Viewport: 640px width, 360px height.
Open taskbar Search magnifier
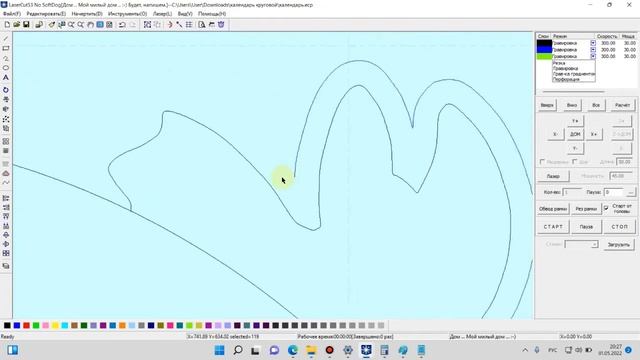pos(238,350)
